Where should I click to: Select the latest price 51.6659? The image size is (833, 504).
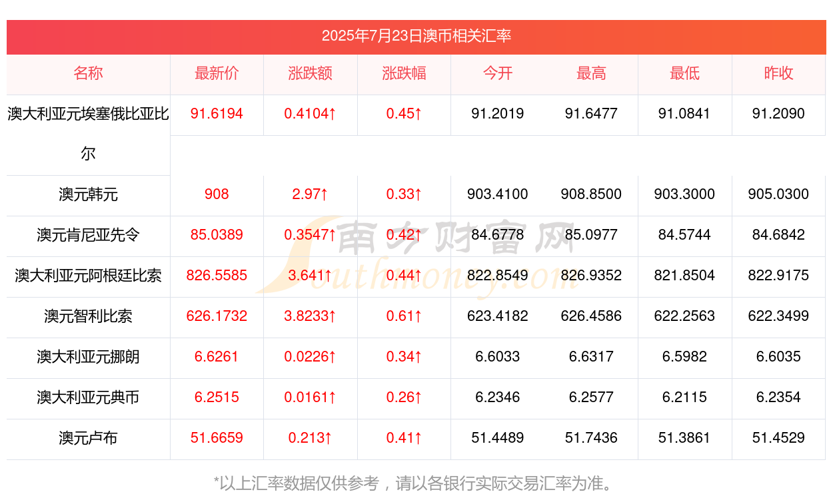coord(217,438)
